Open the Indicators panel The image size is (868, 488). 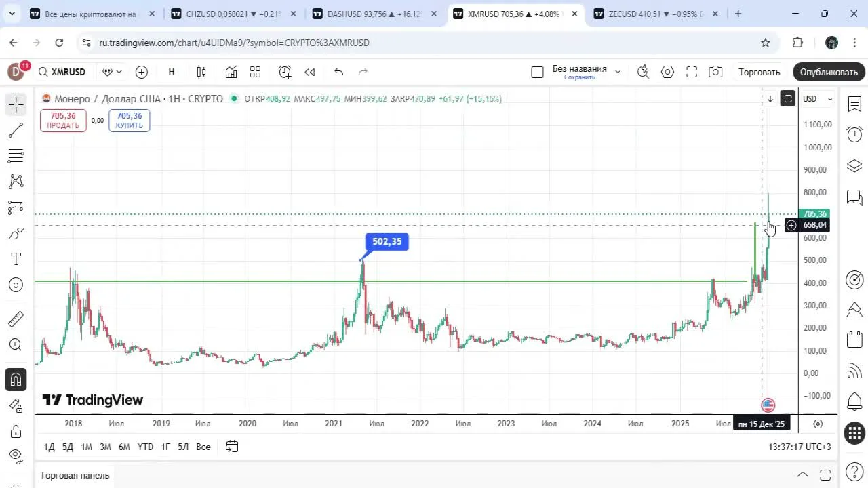pos(231,72)
